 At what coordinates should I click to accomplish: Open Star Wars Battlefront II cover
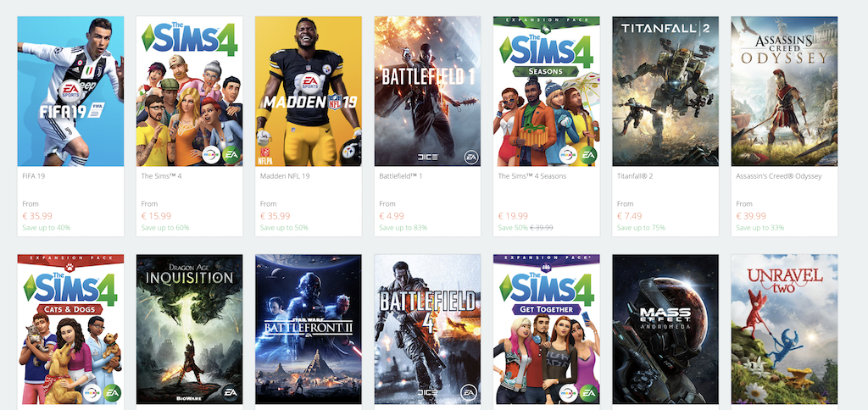[309, 330]
